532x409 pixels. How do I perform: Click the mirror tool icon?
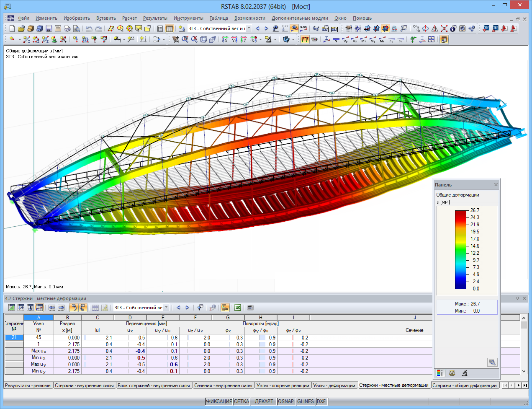(x=435, y=28)
